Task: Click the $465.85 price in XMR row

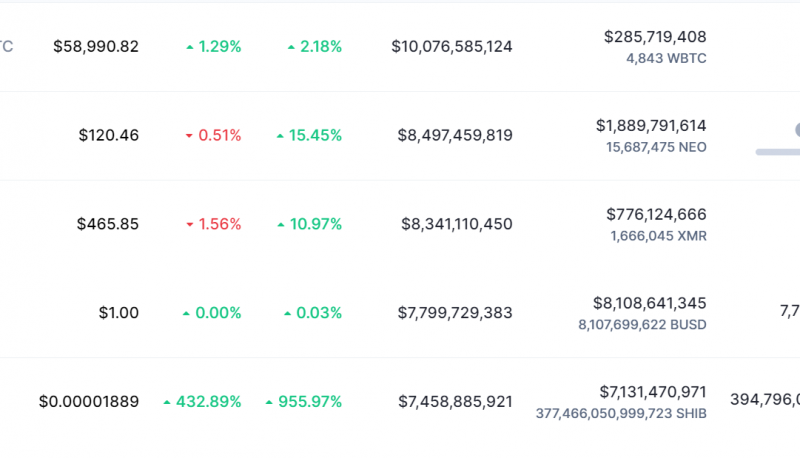Action: coord(108,224)
